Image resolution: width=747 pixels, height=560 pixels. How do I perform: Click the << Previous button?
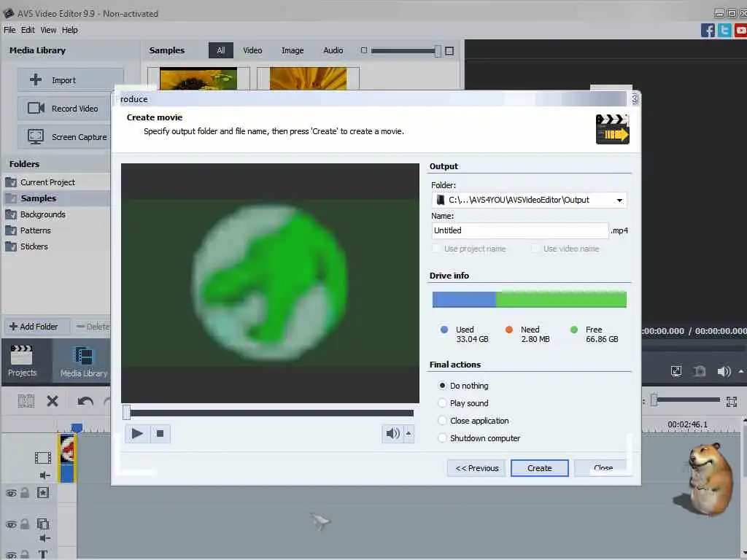point(476,468)
